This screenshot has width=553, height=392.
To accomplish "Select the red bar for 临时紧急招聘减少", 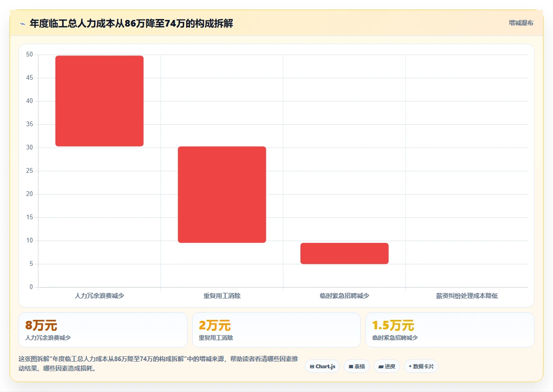I will point(345,253).
